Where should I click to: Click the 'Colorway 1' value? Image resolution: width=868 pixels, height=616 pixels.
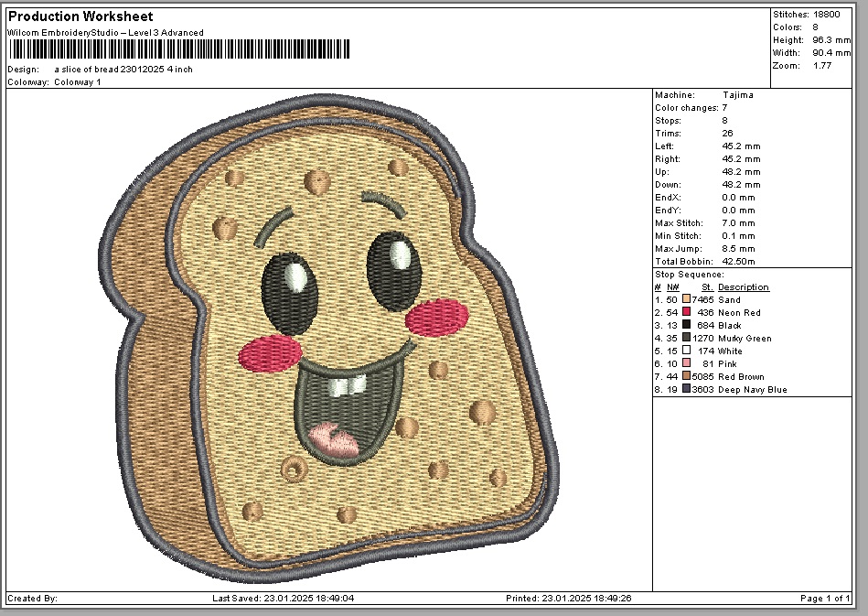[78, 82]
